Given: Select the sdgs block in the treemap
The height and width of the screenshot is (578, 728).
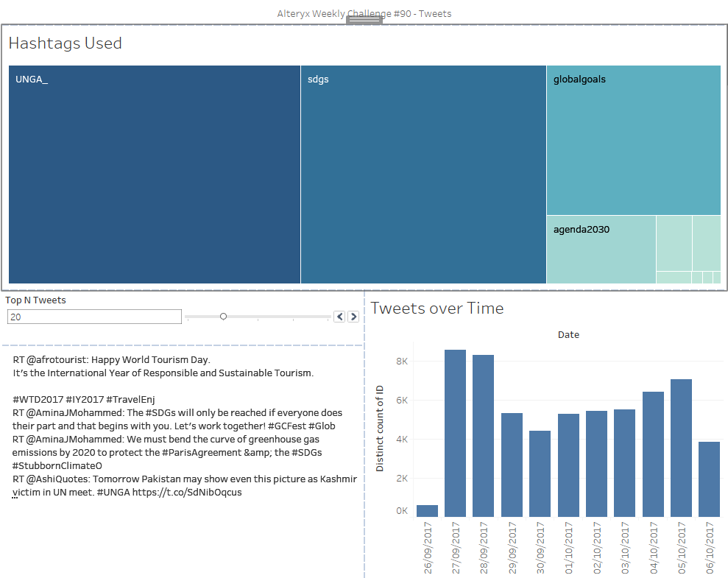Looking at the screenshot, I should click(x=423, y=175).
